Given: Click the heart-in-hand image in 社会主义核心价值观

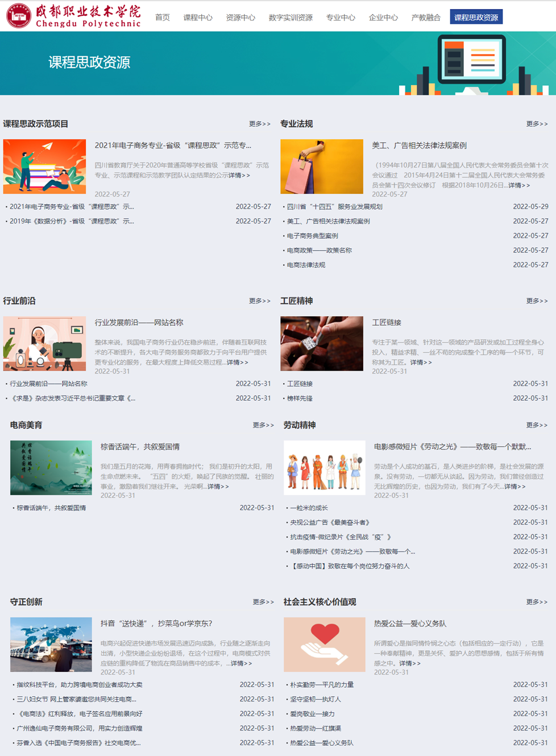Looking at the screenshot, I should [325, 645].
